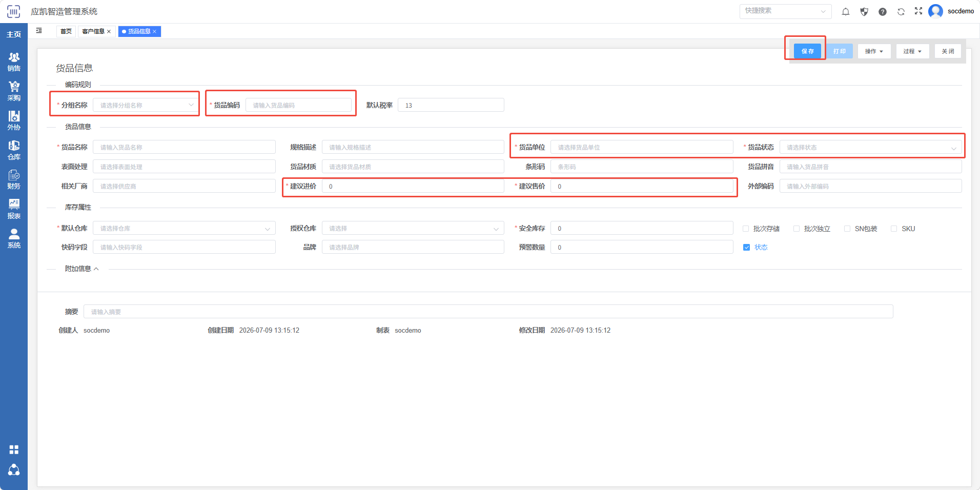
Task: Click the 货品编码 input field
Action: click(298, 105)
